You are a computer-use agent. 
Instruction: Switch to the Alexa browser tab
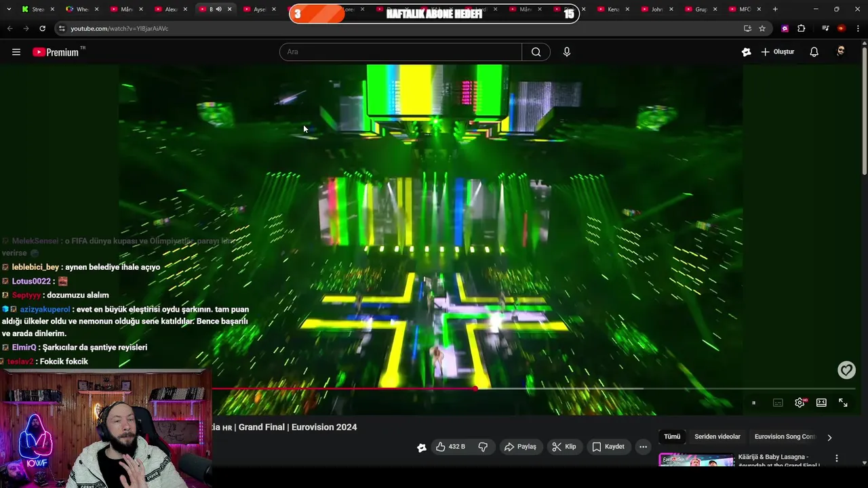pyautogui.click(x=167, y=9)
